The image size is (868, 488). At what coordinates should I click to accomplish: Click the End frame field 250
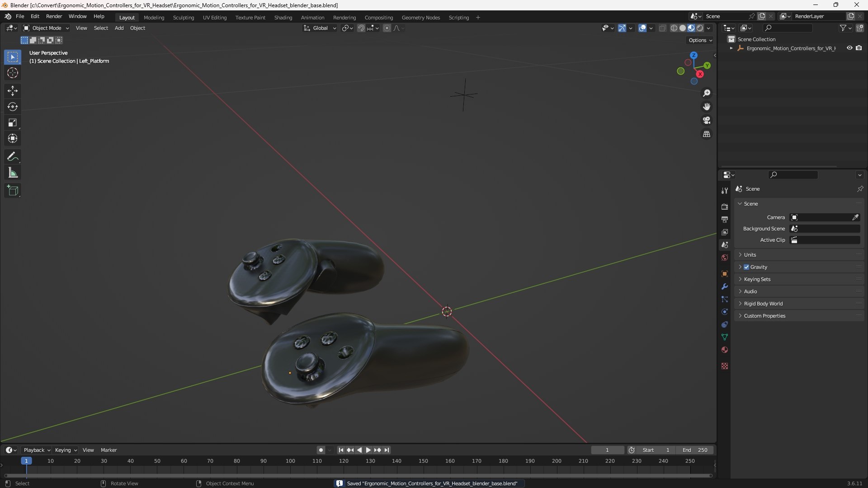pyautogui.click(x=694, y=450)
